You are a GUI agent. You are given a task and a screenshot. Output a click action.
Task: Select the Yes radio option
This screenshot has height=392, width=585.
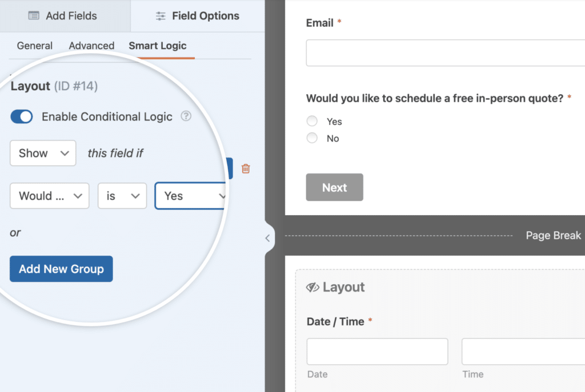tap(312, 121)
